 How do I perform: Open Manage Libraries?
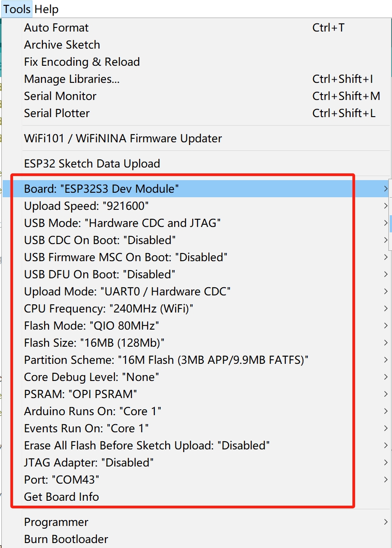point(196,79)
